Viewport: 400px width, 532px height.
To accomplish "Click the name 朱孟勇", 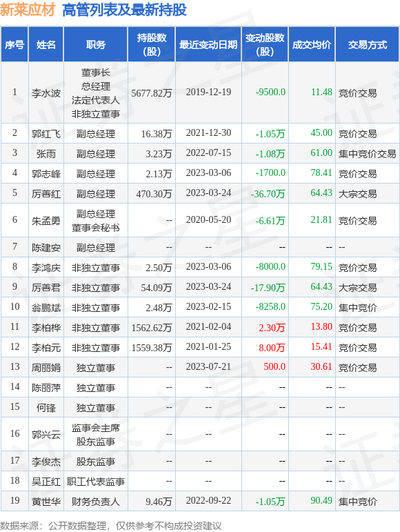I will pyautogui.click(x=46, y=221).
